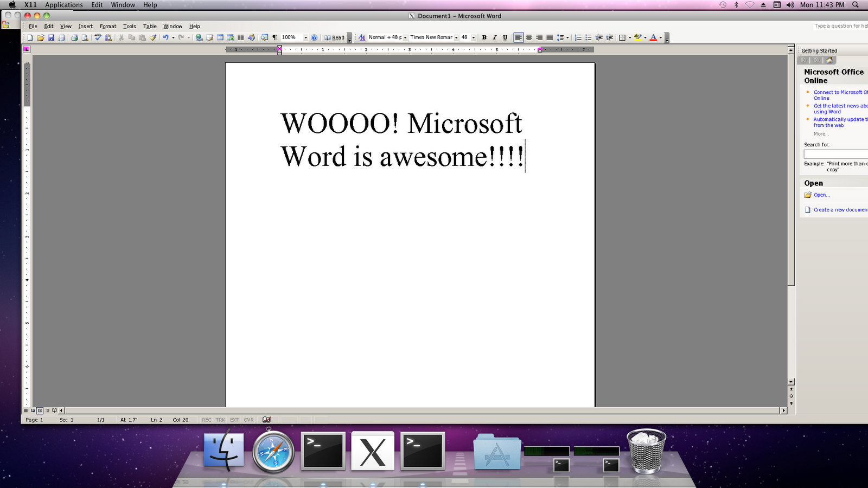Apply the red font color
The height and width of the screenshot is (488, 868).
[x=654, y=37]
